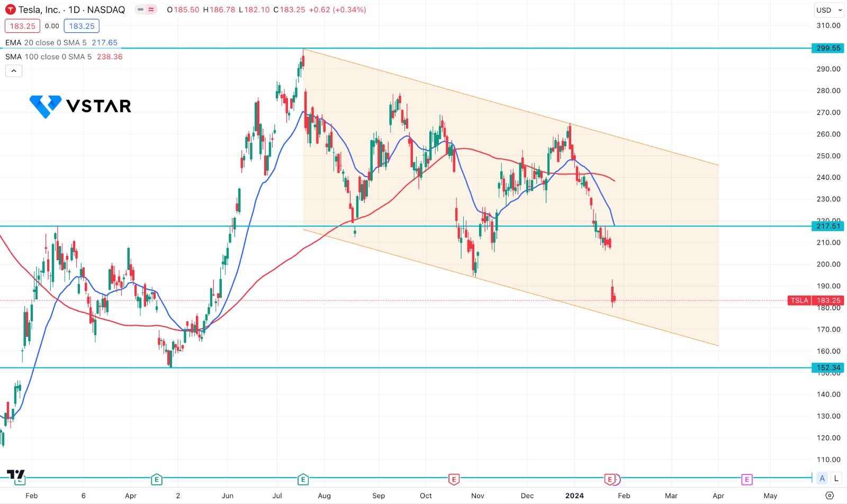Click the 290.00 price axis label
The image size is (847, 504).
[x=828, y=69]
